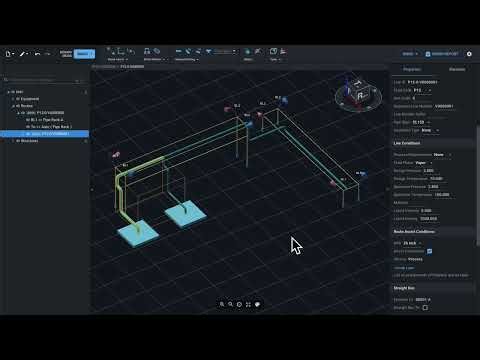Screen dimensions: 480x360
Task: Click the Route Based Conditions section header
Action: tap(433, 231)
